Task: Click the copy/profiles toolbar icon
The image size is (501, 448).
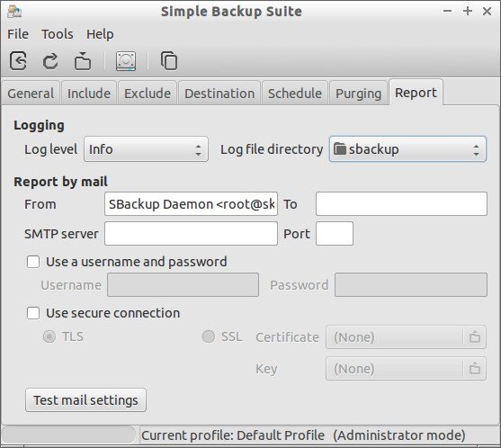Action: pyautogui.click(x=169, y=60)
